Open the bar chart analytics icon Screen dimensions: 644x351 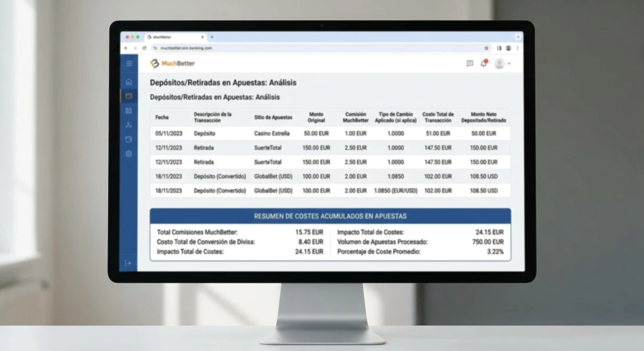129,111
